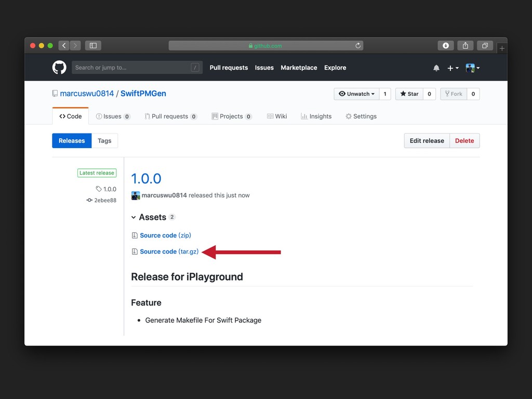Add a new Safari tab
This screenshot has width=532, height=399.
pyautogui.click(x=502, y=48)
